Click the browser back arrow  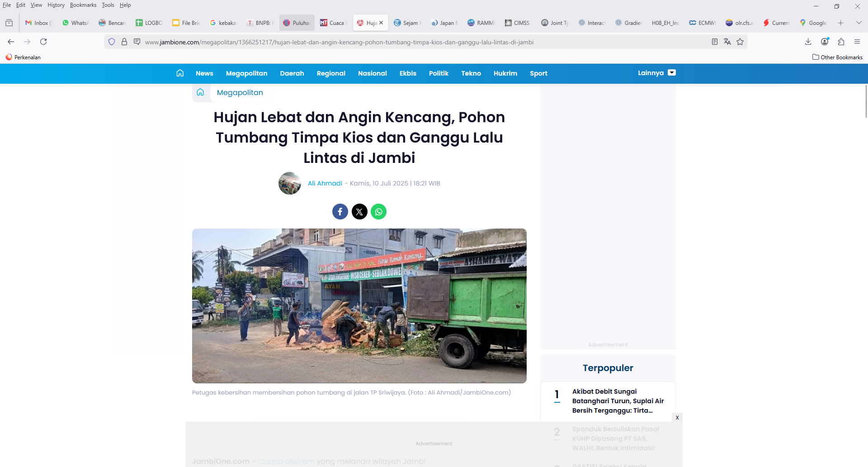(11, 42)
